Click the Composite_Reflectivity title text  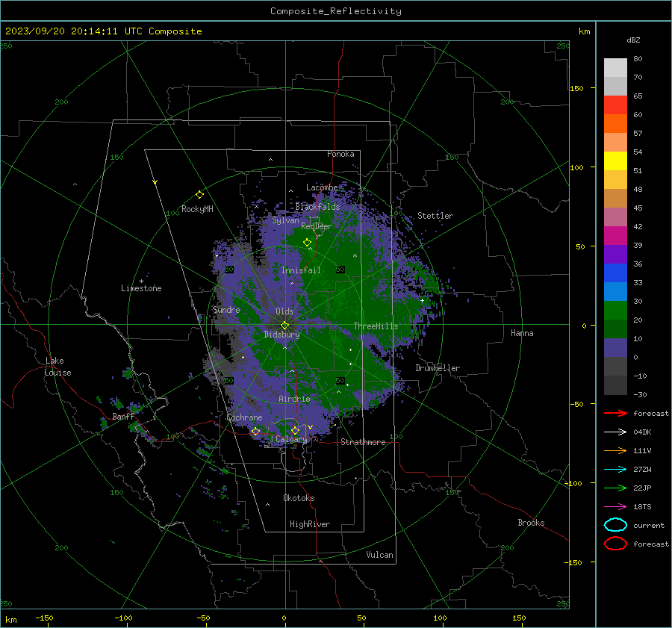click(336, 11)
